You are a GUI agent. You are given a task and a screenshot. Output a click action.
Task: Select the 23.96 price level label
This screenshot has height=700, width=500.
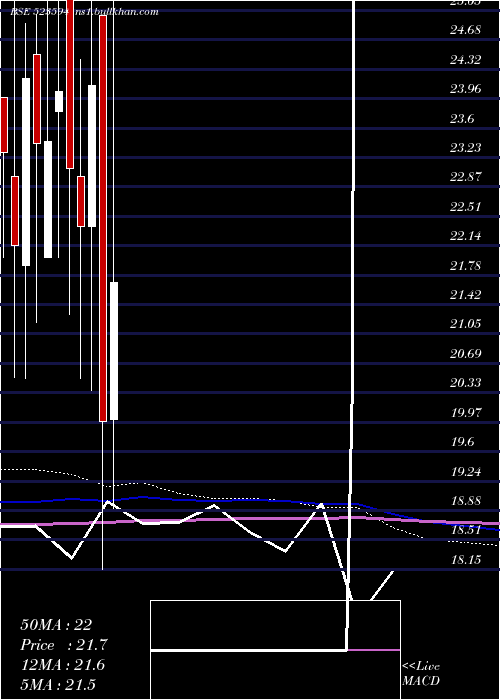[x=465, y=89]
